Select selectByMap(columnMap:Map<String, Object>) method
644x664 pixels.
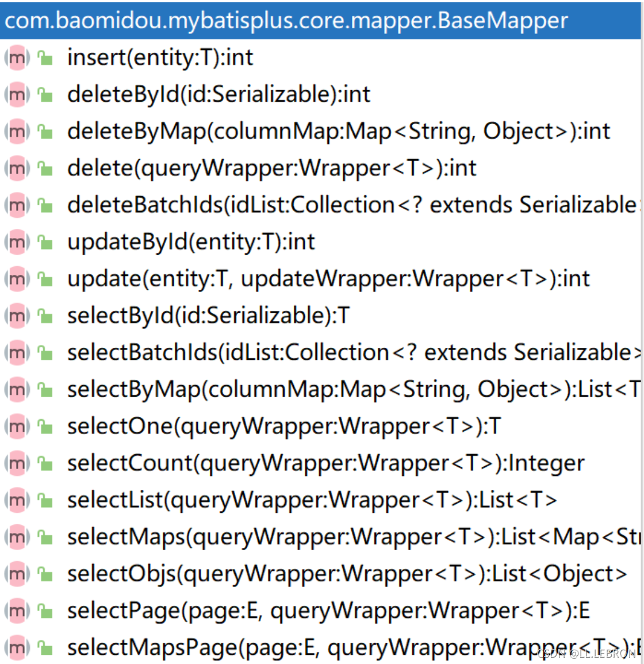click(354, 389)
